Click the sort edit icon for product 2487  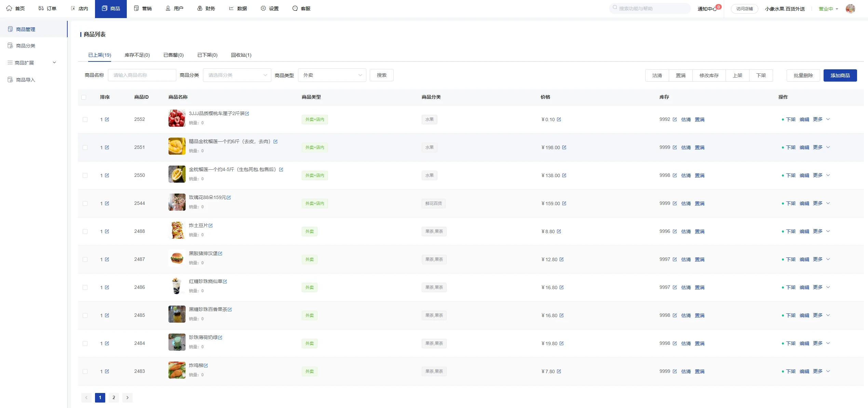click(x=107, y=259)
